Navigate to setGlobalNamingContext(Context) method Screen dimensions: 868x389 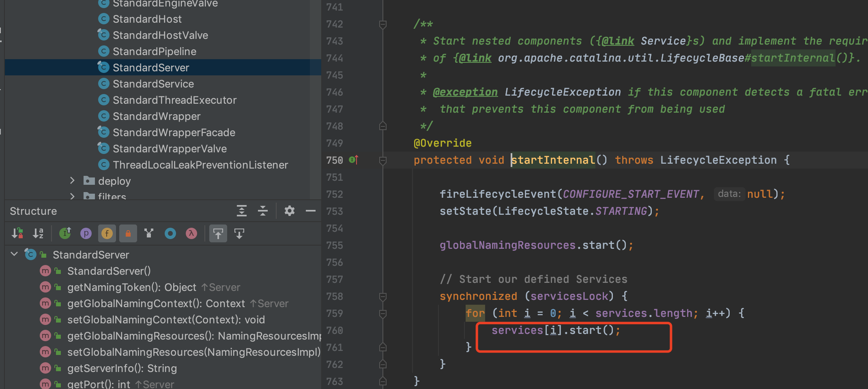tap(166, 320)
